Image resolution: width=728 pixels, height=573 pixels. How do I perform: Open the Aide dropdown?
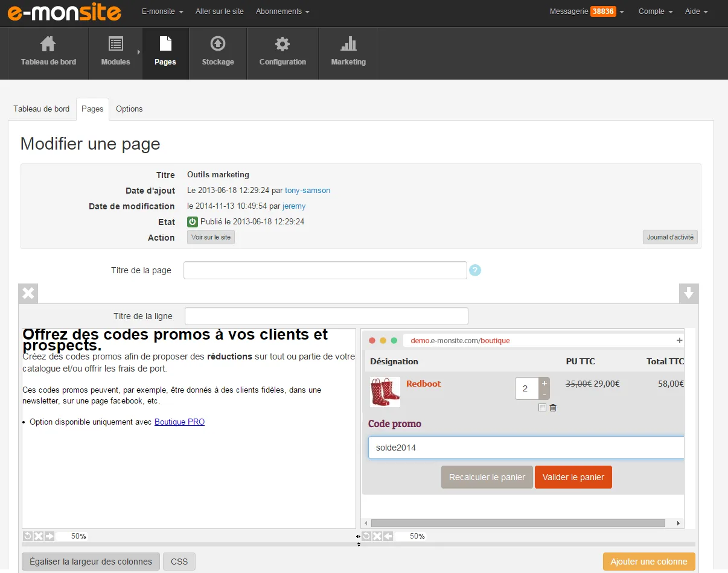(696, 11)
